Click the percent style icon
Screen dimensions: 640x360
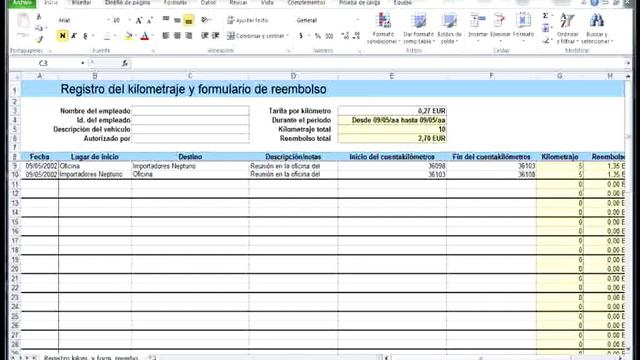pyautogui.click(x=318, y=36)
